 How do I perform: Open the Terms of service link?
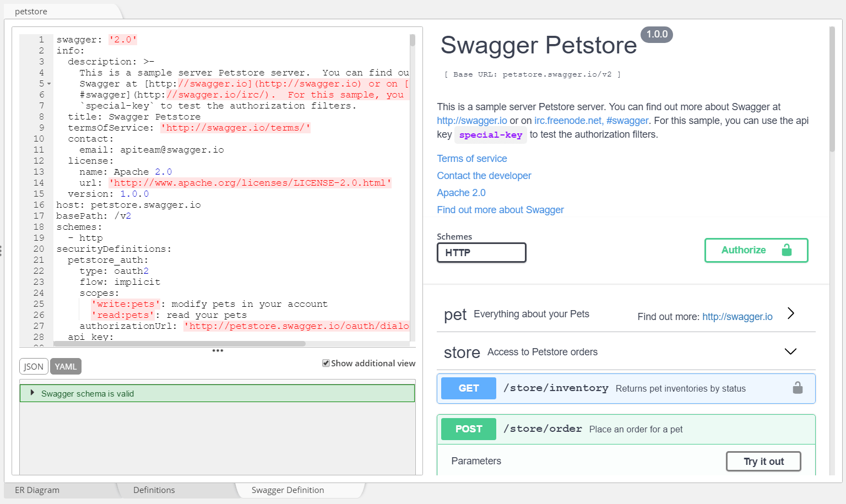pyautogui.click(x=471, y=158)
